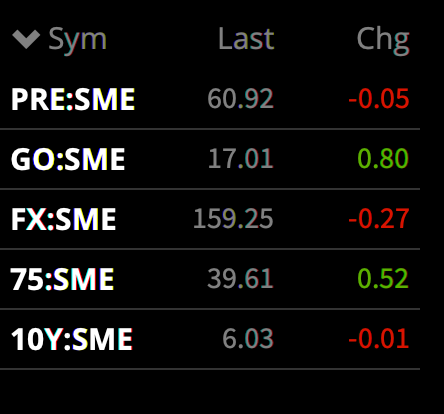Image resolution: width=444 pixels, height=414 pixels.
Task: Click the -0.27 change value
Action: pos(379,219)
